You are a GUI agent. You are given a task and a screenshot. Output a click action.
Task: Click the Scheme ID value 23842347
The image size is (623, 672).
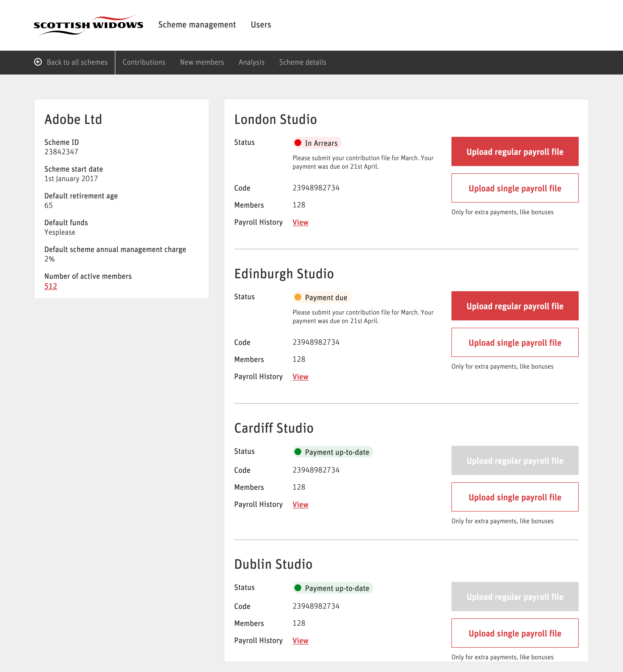pyautogui.click(x=61, y=152)
